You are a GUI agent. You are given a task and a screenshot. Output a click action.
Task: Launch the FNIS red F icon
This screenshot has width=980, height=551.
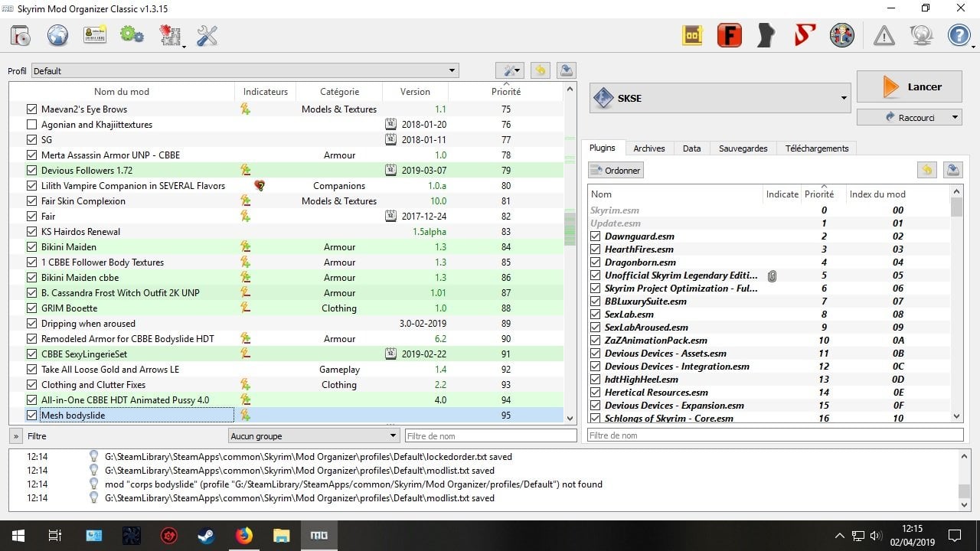click(729, 35)
